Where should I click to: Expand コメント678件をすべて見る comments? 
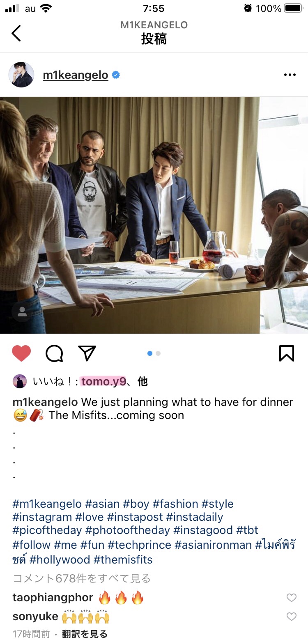point(82,578)
